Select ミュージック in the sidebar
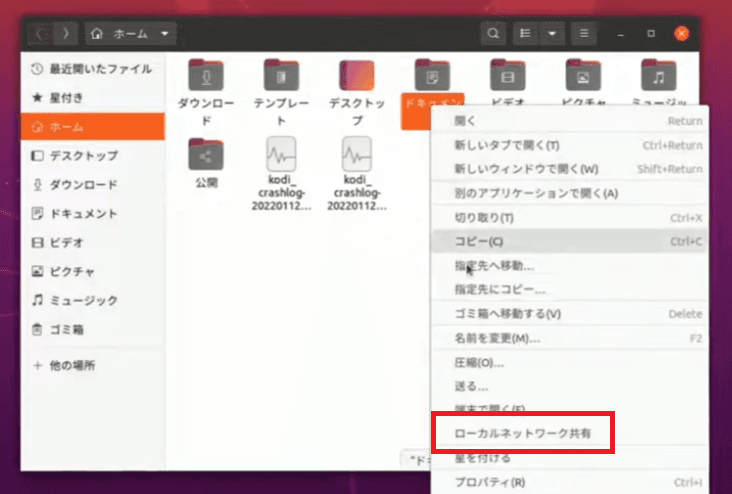Image resolution: width=732 pixels, height=494 pixels. point(82,300)
